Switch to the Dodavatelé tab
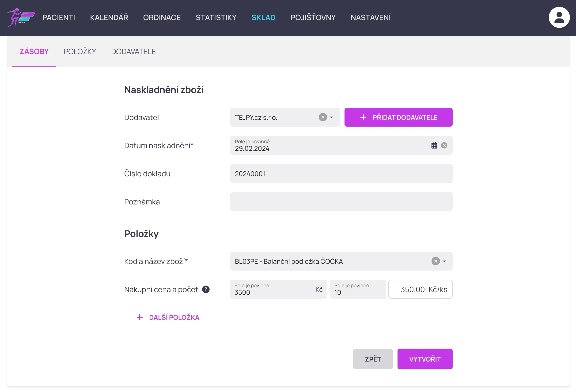Image resolution: width=576 pixels, height=392 pixels. 133,52
